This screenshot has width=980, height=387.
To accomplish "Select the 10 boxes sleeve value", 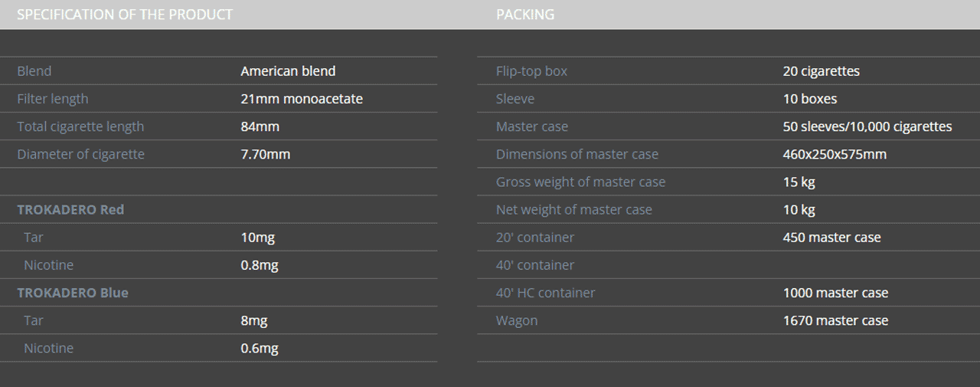I will (x=810, y=99).
